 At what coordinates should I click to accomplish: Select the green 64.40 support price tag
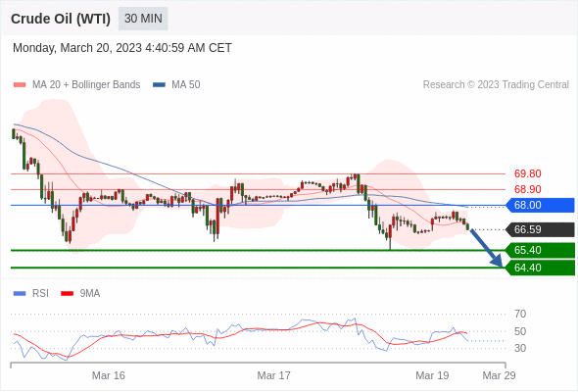[x=540, y=268]
